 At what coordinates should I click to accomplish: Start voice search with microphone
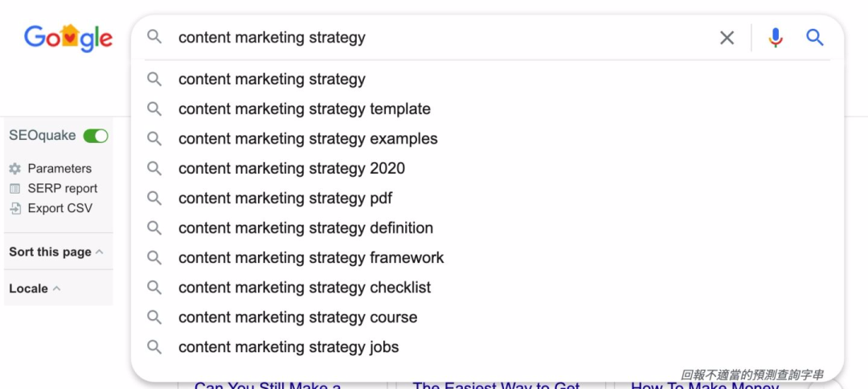pyautogui.click(x=775, y=38)
